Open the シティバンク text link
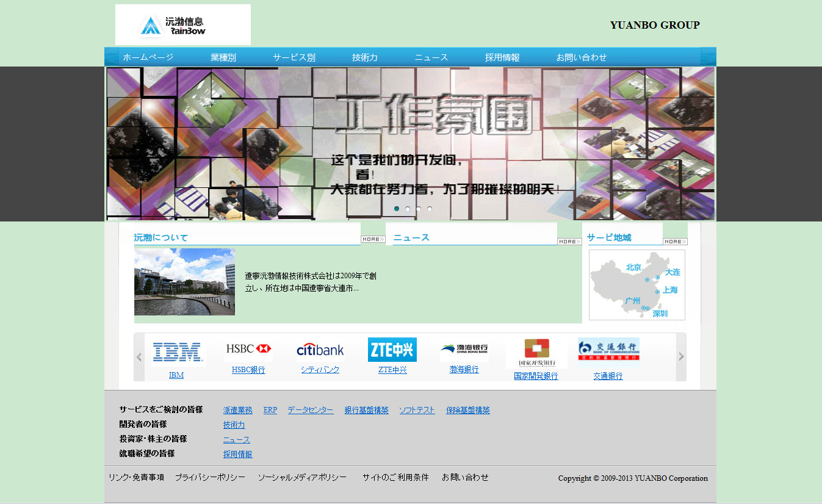The width and height of the screenshot is (822, 504). [x=320, y=370]
